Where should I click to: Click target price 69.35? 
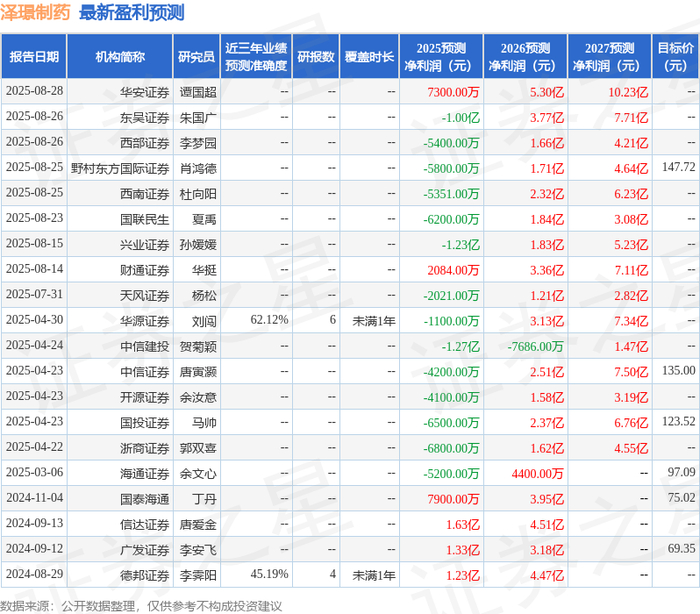681,549
